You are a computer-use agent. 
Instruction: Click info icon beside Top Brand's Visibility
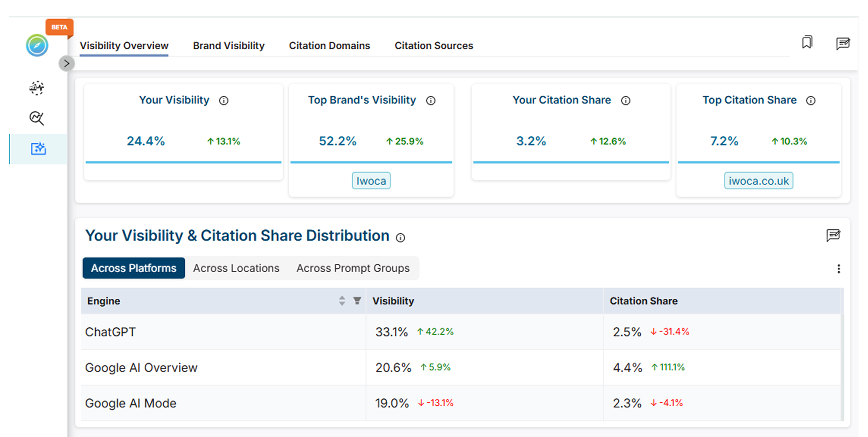[x=431, y=101]
